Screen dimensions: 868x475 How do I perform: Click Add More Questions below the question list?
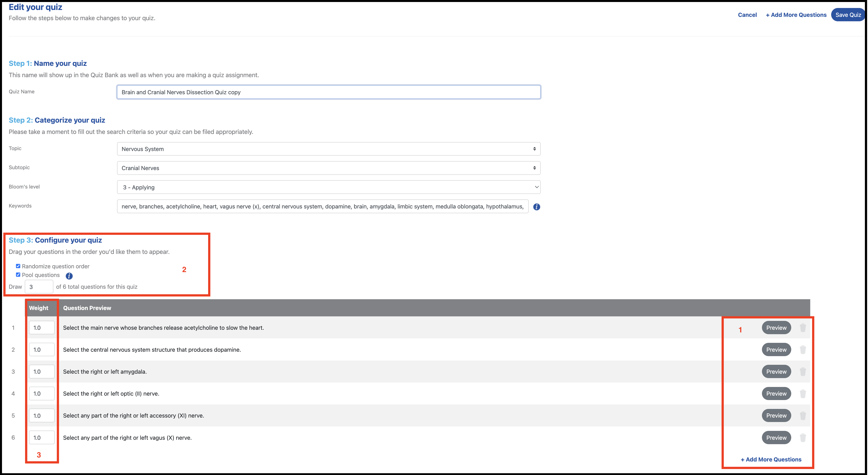(771, 459)
